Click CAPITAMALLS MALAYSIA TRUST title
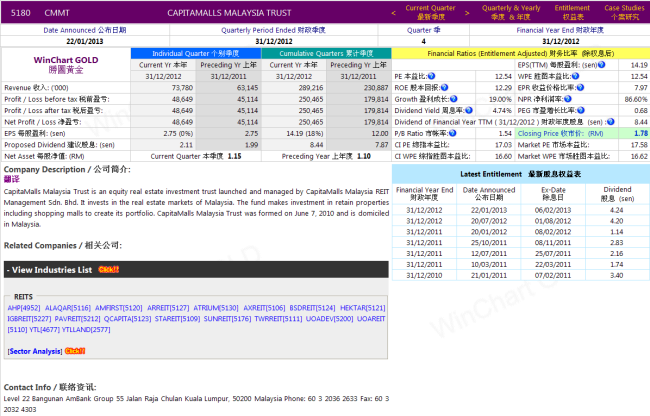The image size is (650, 416). coord(229,13)
